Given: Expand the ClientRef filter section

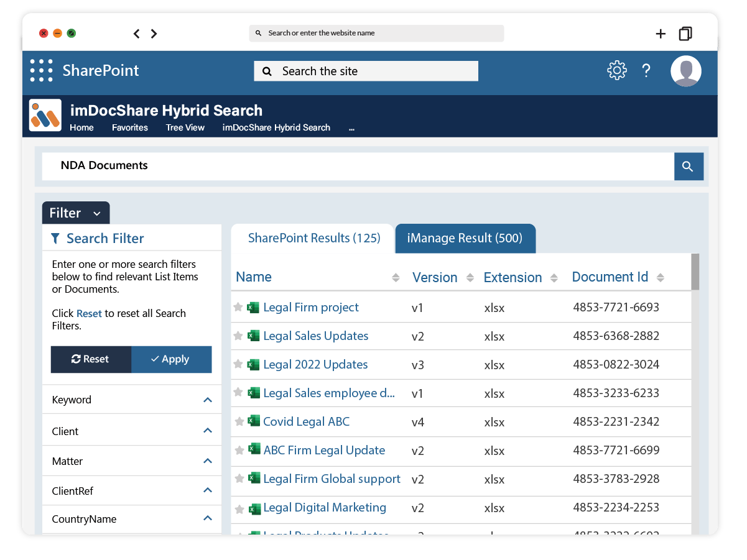Looking at the screenshot, I should [x=208, y=490].
